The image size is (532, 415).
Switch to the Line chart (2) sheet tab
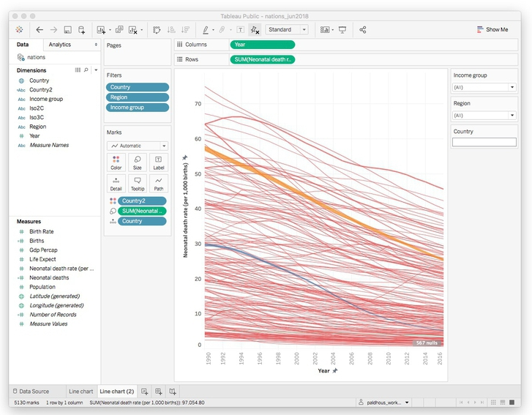pyautogui.click(x=116, y=392)
